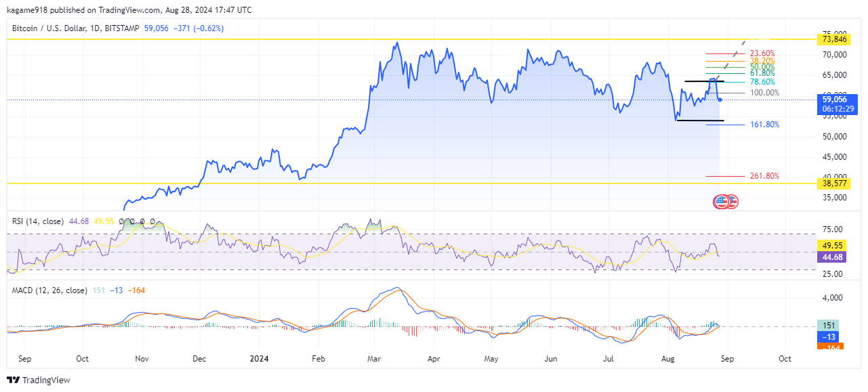Click the 151 MACD histogram axis label
The width and height of the screenshot is (868, 392).
pos(830,325)
